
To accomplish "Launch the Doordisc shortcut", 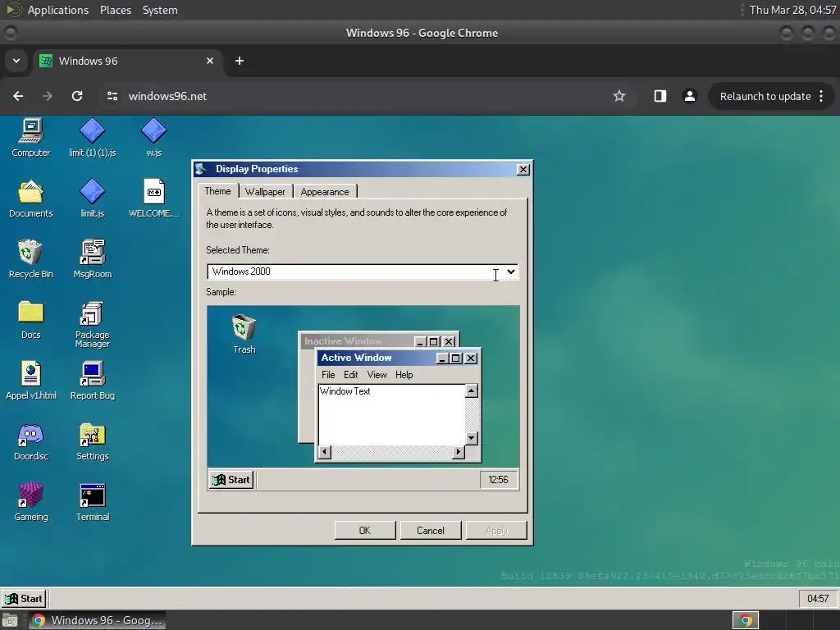I will 31,441.
